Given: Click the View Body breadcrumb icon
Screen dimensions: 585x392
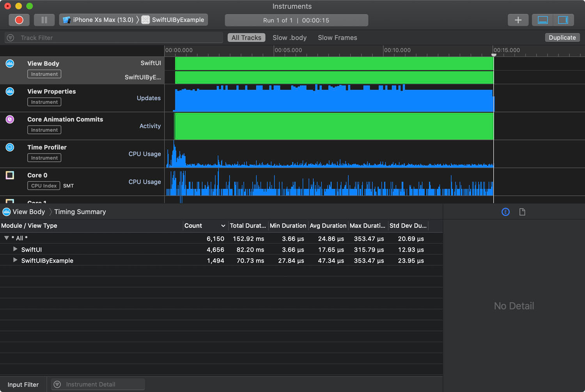Looking at the screenshot, I should 7,212.
